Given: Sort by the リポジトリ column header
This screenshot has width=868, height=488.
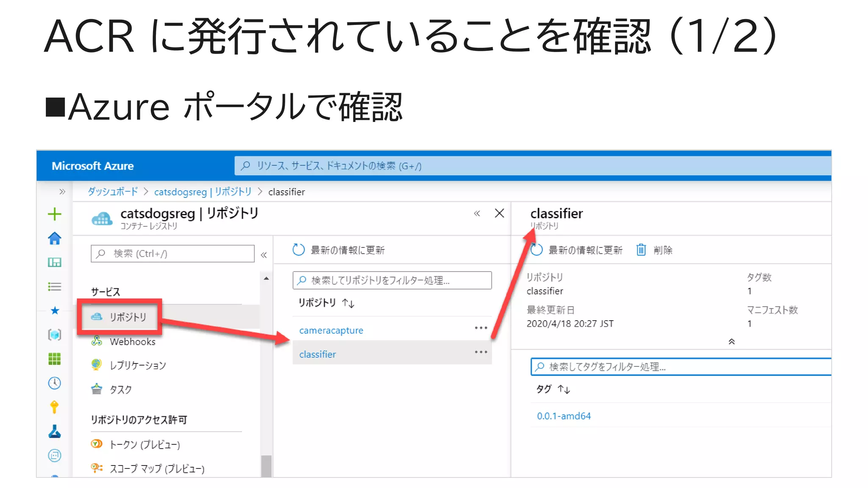Looking at the screenshot, I should [326, 303].
